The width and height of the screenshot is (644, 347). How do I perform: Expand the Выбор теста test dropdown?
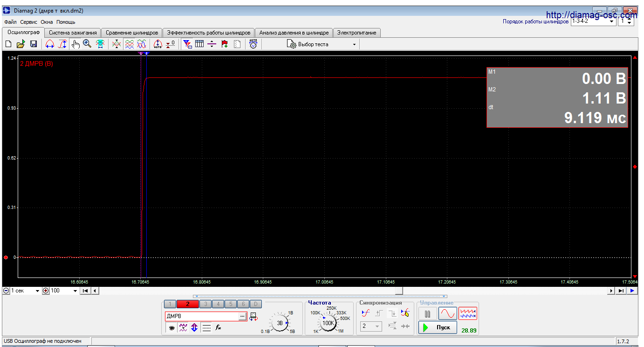(354, 44)
